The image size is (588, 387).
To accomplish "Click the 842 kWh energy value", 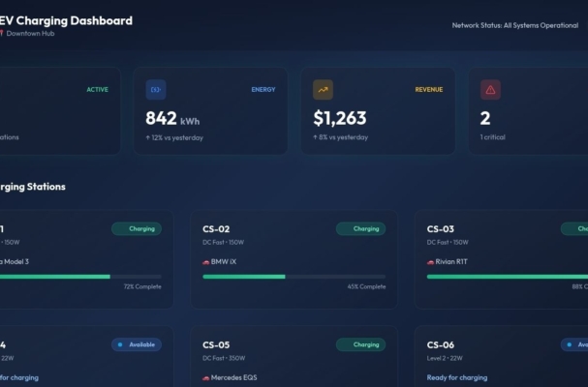I will pyautogui.click(x=172, y=118).
